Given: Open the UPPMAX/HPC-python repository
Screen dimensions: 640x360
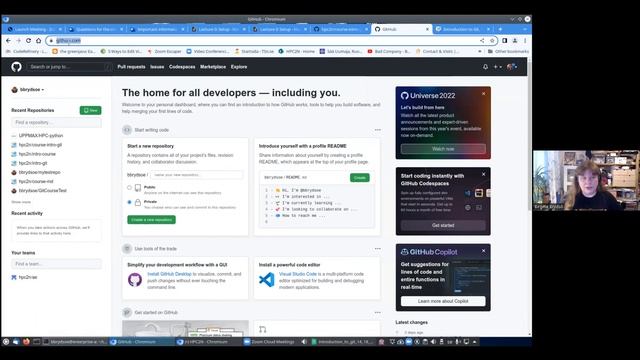Looking at the screenshot, I should click(x=41, y=136).
